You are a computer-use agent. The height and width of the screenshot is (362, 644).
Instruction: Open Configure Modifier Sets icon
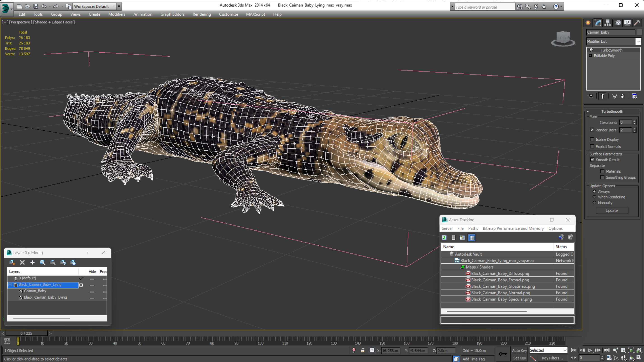635,96
